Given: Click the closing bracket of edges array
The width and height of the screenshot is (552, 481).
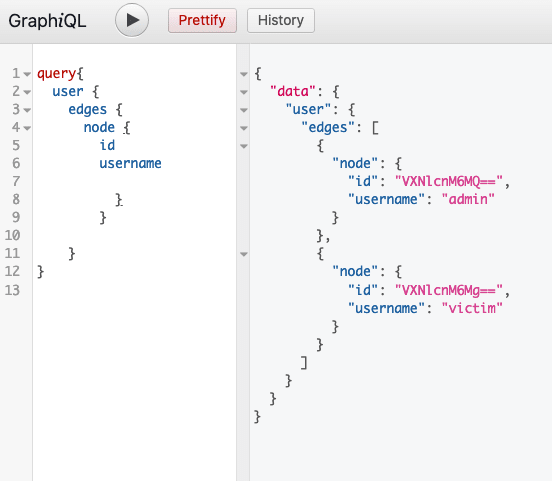Looking at the screenshot, I should pyautogui.click(x=304, y=362).
